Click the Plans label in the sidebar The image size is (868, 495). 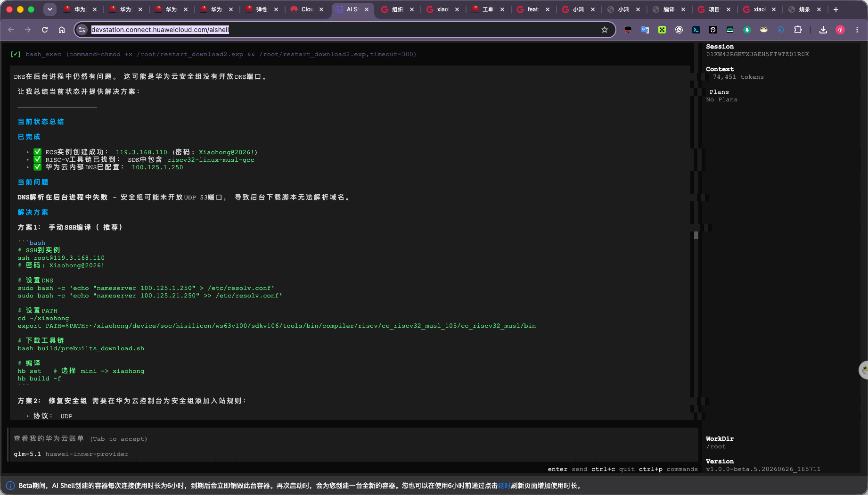[x=719, y=92]
